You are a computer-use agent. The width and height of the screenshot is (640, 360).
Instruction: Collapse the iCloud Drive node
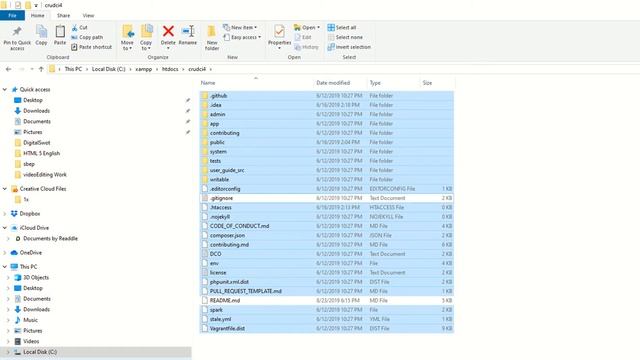pyautogui.click(x=5, y=228)
